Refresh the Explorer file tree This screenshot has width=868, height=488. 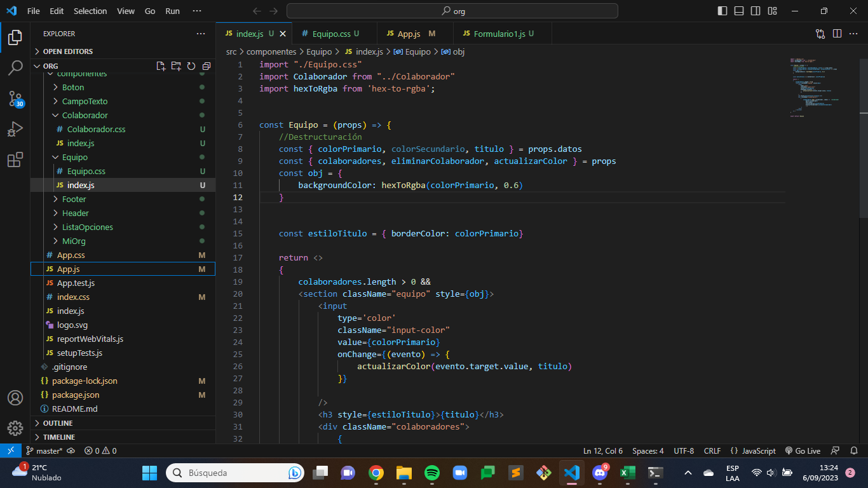coord(191,66)
